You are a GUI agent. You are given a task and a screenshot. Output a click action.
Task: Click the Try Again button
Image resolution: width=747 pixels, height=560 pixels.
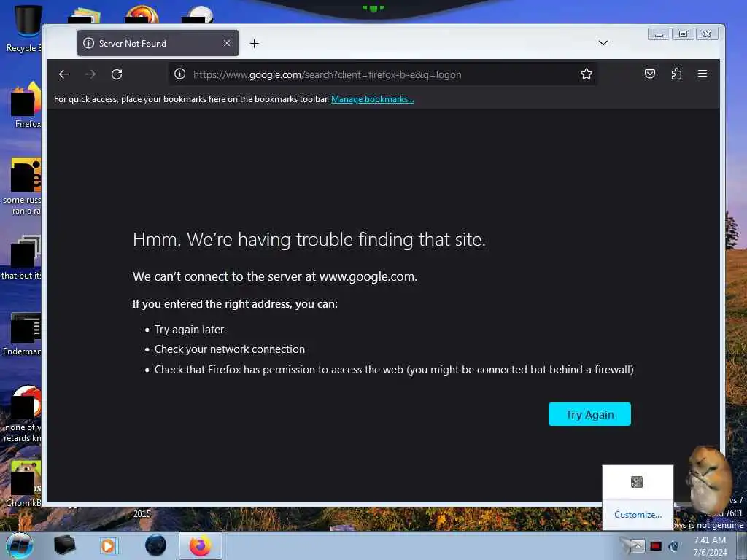[x=589, y=414]
